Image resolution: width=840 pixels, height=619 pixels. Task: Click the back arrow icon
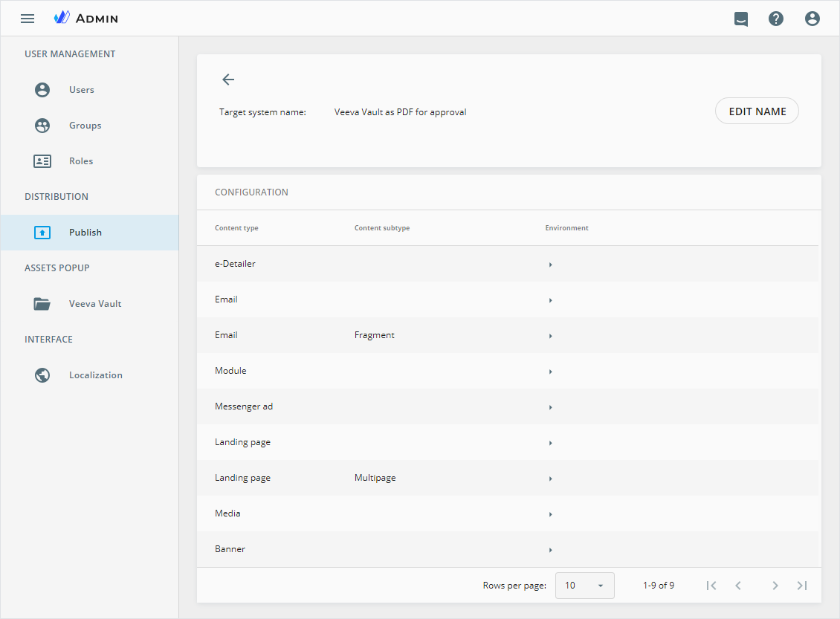pyautogui.click(x=228, y=80)
